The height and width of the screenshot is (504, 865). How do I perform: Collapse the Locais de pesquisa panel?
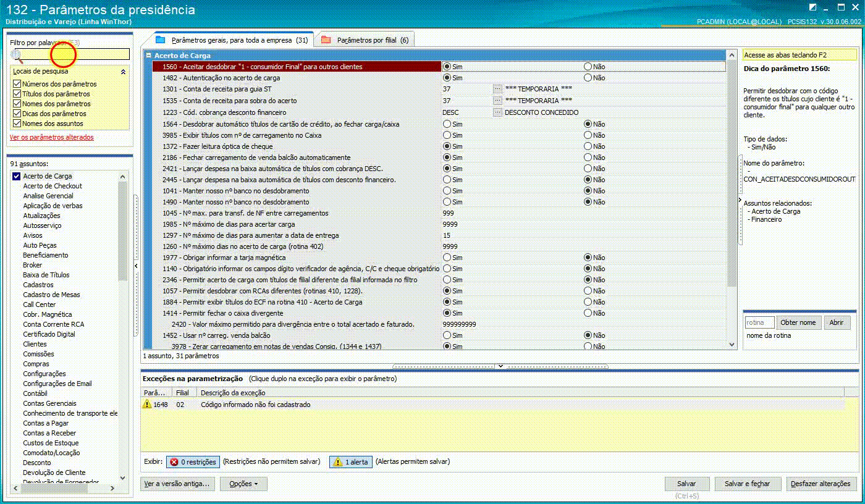click(123, 72)
